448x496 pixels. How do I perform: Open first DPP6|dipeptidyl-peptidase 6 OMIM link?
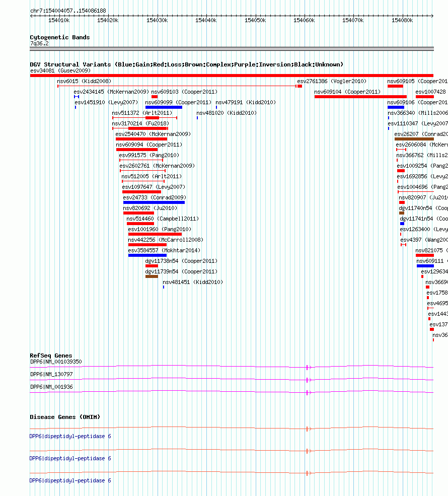70,436
